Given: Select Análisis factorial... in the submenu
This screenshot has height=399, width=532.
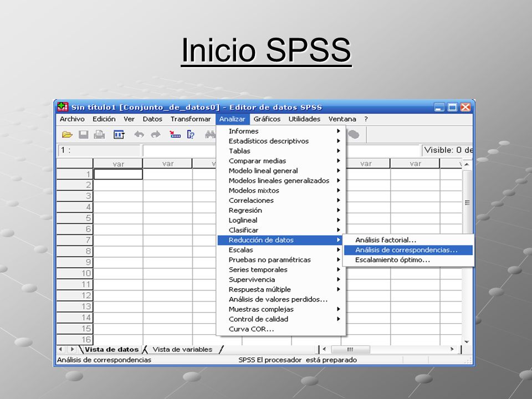Looking at the screenshot, I should (x=408, y=240).
